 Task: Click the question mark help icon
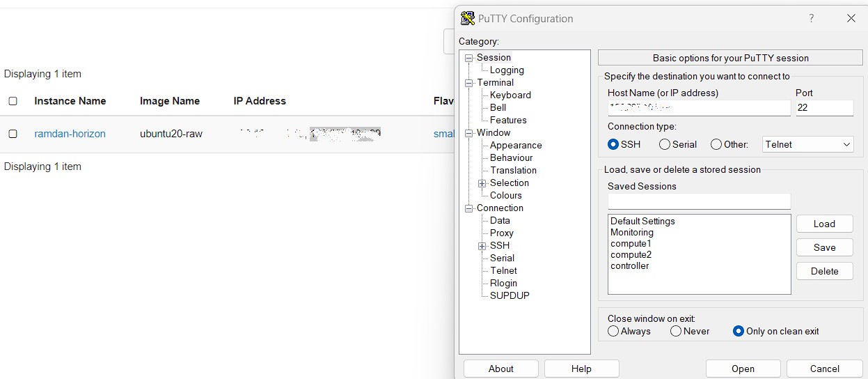coord(812,18)
